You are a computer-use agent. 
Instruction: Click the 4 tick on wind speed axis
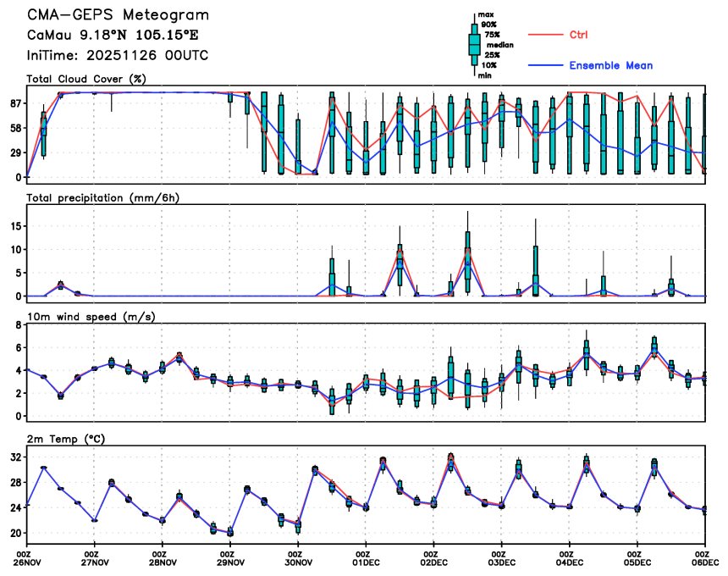[19, 371]
